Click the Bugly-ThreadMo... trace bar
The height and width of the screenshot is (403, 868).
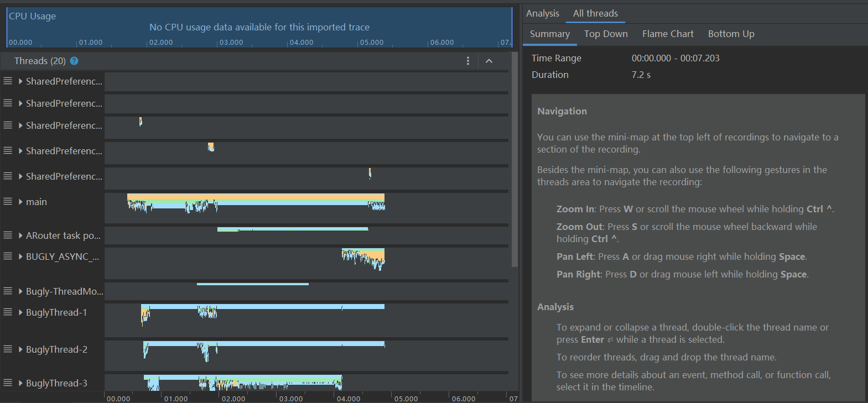(x=253, y=284)
